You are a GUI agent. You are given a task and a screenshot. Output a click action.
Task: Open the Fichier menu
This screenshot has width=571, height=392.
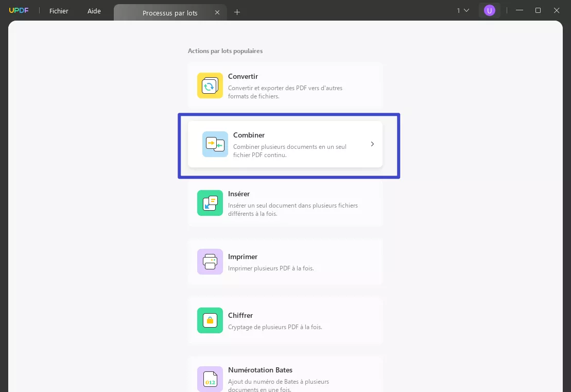(x=59, y=11)
